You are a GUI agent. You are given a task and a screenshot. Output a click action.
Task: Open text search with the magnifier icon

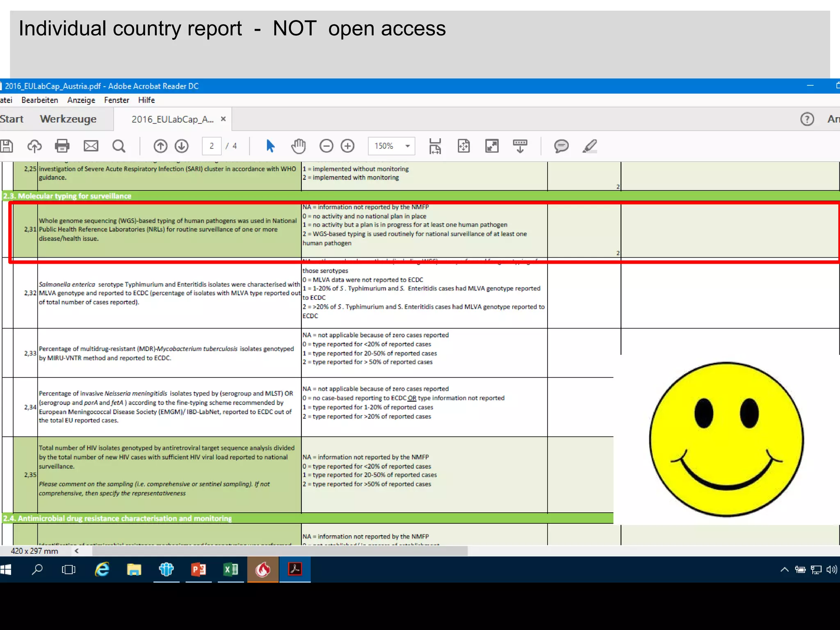click(119, 146)
